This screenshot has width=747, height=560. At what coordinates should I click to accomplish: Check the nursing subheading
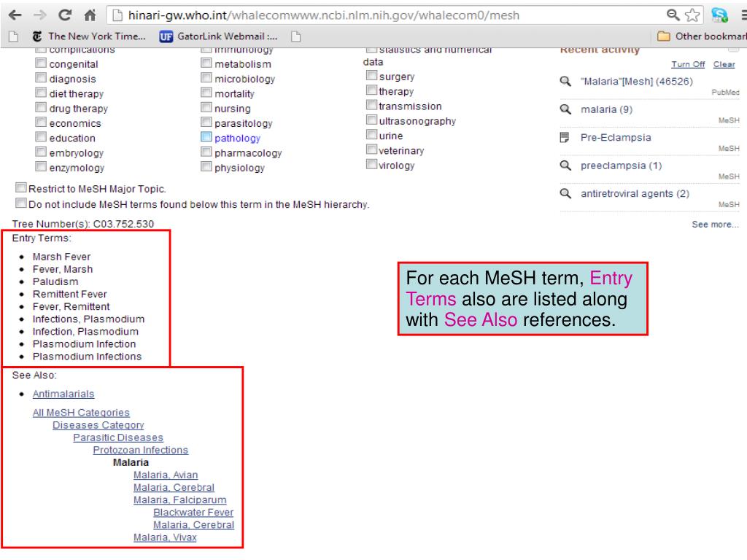click(206, 108)
